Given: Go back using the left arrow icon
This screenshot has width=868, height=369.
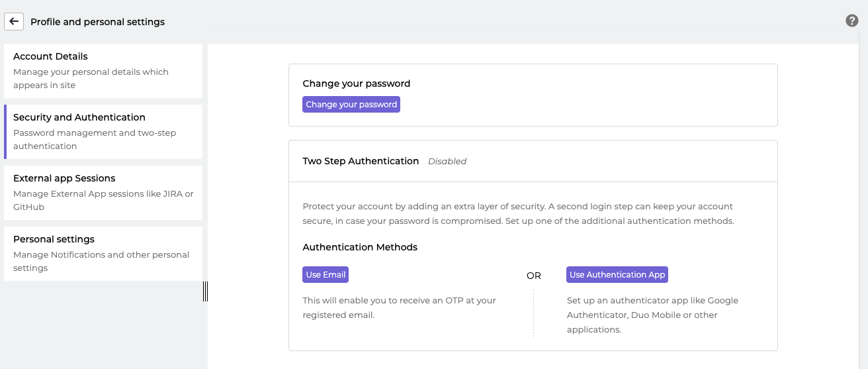Looking at the screenshot, I should click(x=14, y=21).
